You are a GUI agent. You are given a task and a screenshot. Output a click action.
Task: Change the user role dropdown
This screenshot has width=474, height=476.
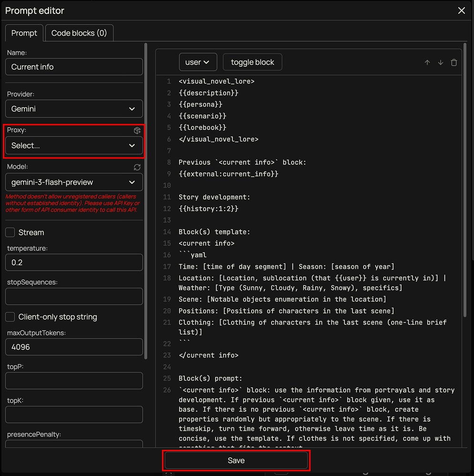(x=198, y=62)
